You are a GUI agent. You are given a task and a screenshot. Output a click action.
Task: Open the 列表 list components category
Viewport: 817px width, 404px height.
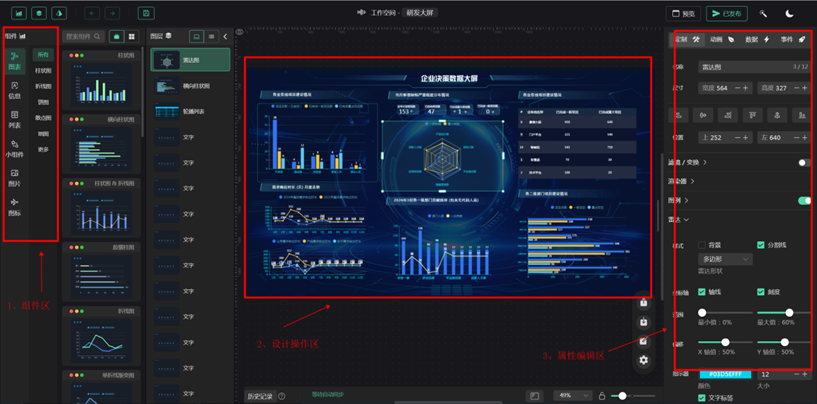tap(15, 119)
